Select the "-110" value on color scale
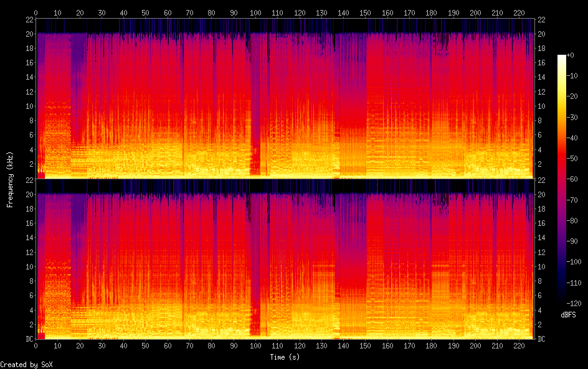The height and width of the screenshot is (369, 588). pos(574,283)
